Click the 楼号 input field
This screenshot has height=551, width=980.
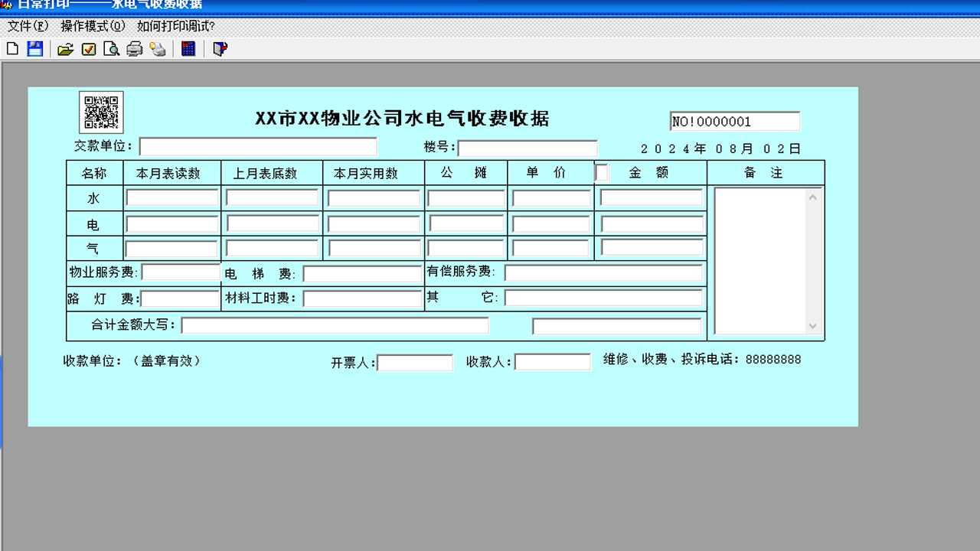pos(528,145)
